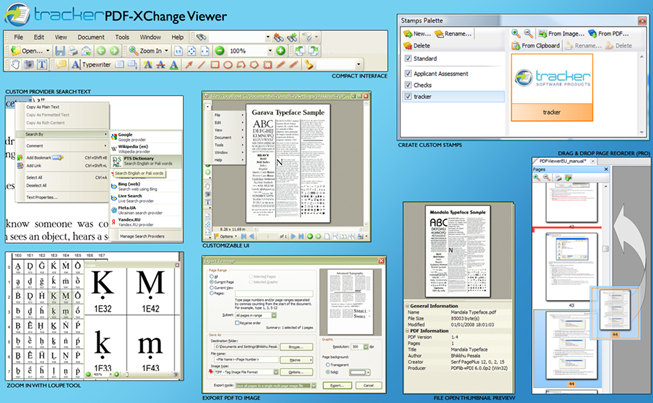This screenshot has height=403, width=653.
Task: Click zoom out magnifier in Stamps Palette
Action: 528,33
